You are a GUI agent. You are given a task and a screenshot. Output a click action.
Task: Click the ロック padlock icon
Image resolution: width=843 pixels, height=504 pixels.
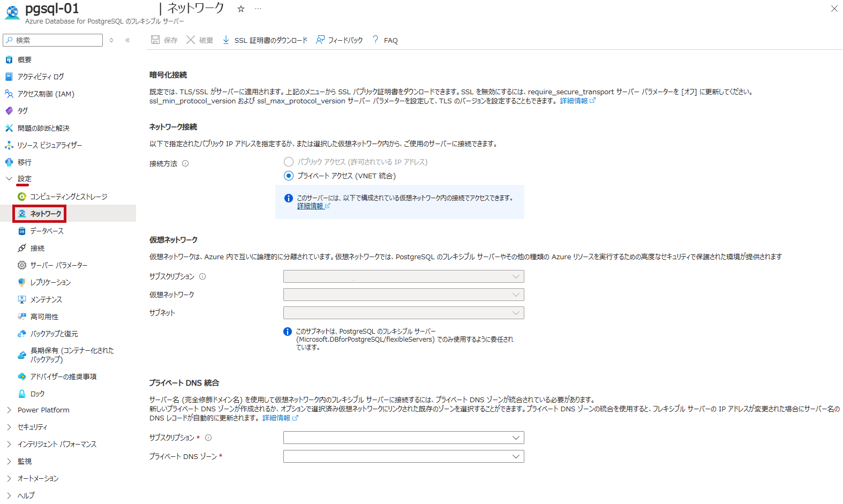(22, 394)
